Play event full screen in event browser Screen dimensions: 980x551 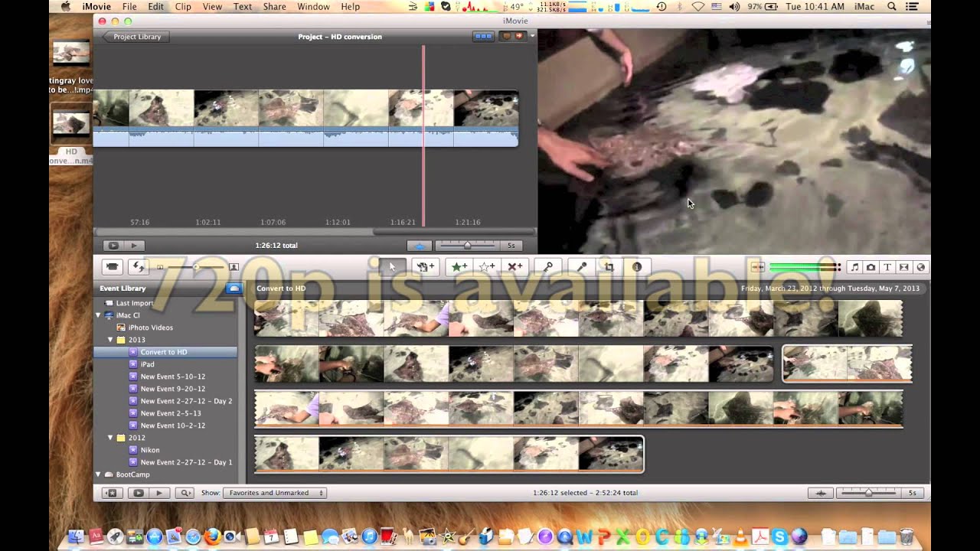click(139, 493)
